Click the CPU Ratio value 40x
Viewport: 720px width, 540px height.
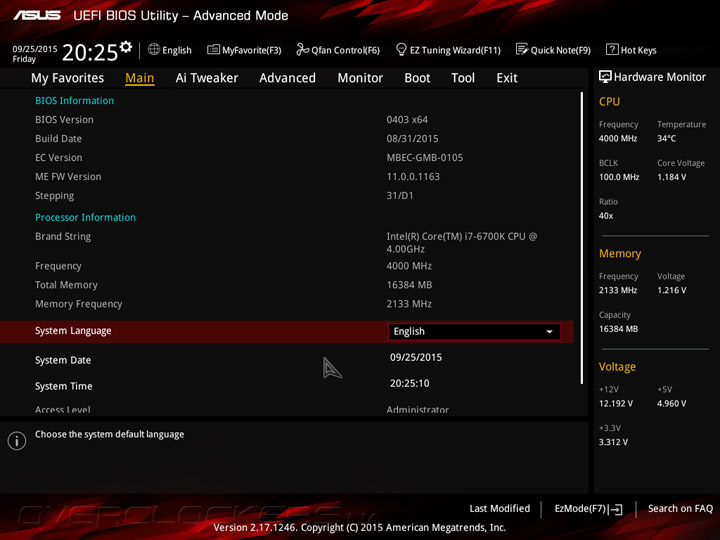(x=606, y=216)
